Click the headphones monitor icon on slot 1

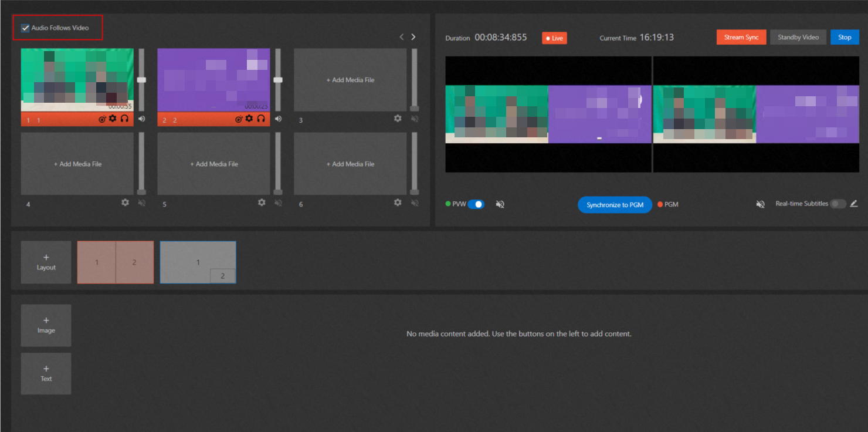124,119
